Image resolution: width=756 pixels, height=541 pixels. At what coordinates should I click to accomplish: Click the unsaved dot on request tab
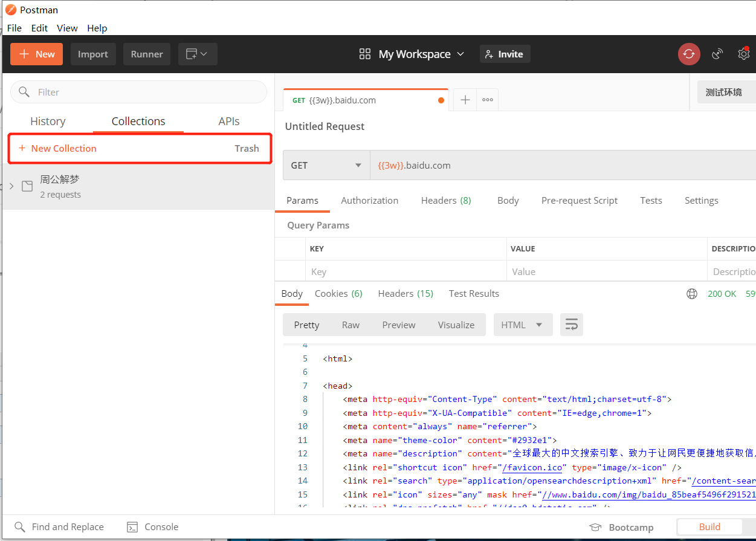click(x=441, y=100)
